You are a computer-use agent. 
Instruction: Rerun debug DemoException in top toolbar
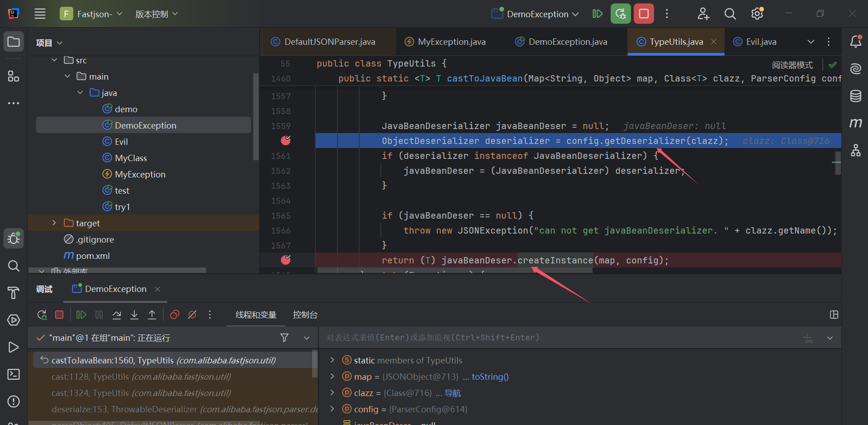pyautogui.click(x=621, y=14)
